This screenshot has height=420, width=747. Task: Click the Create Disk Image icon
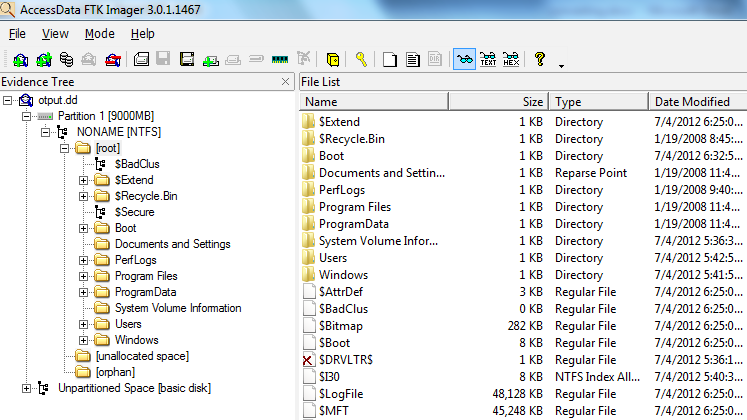141,60
